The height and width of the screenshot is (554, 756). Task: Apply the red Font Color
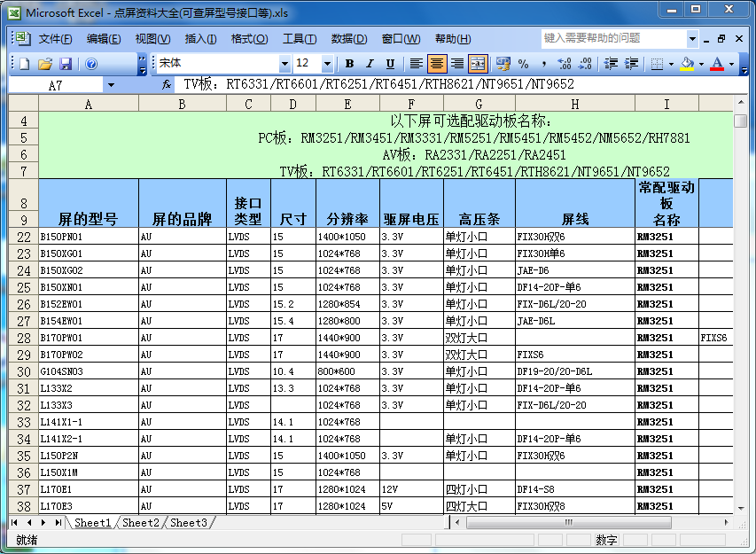pyautogui.click(x=717, y=64)
